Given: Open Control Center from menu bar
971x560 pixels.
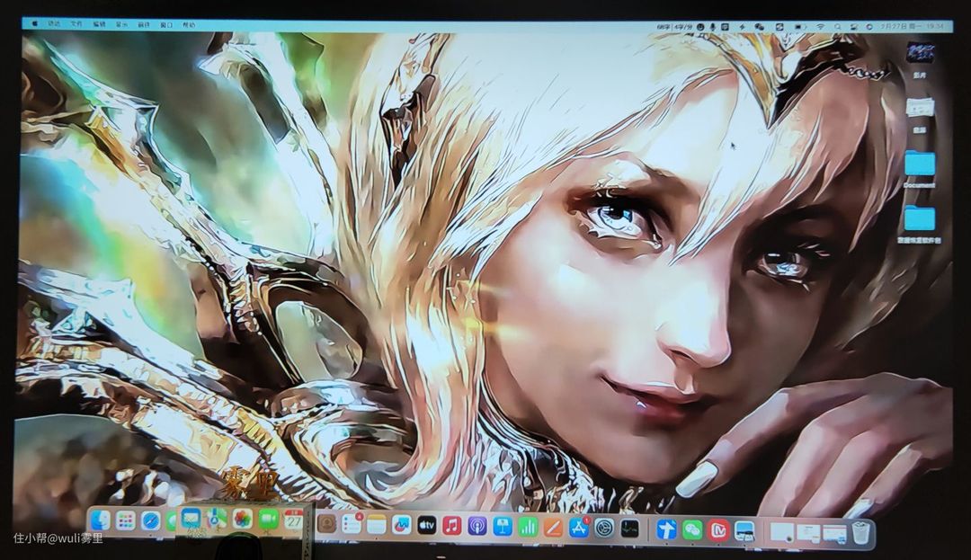Looking at the screenshot, I should [x=854, y=27].
